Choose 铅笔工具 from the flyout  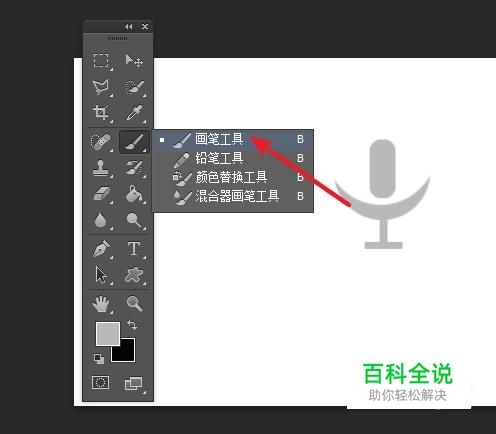[233, 158]
